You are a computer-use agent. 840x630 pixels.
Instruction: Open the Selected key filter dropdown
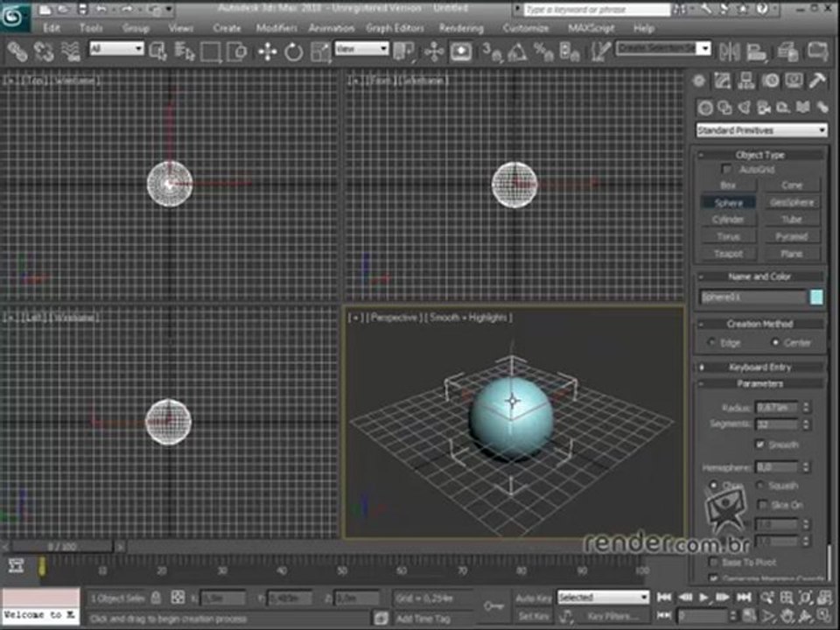[603, 597]
